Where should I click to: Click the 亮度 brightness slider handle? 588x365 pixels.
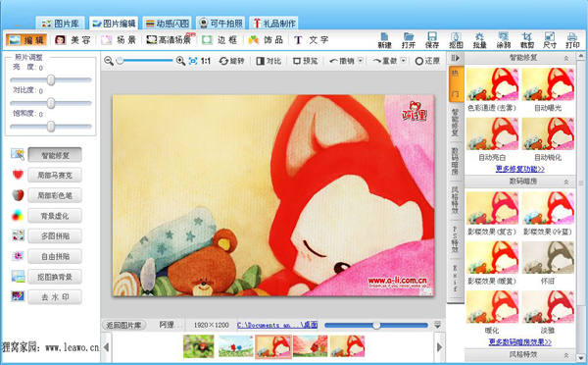51,79
